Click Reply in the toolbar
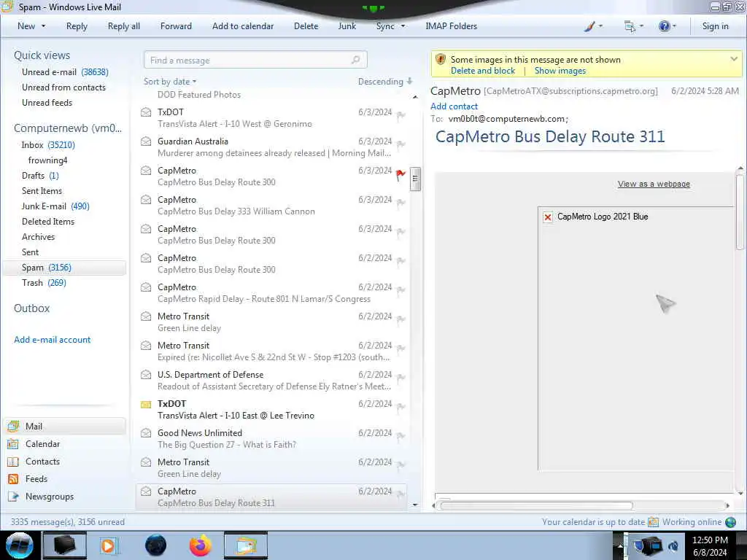Image resolution: width=747 pixels, height=560 pixels. 77,26
